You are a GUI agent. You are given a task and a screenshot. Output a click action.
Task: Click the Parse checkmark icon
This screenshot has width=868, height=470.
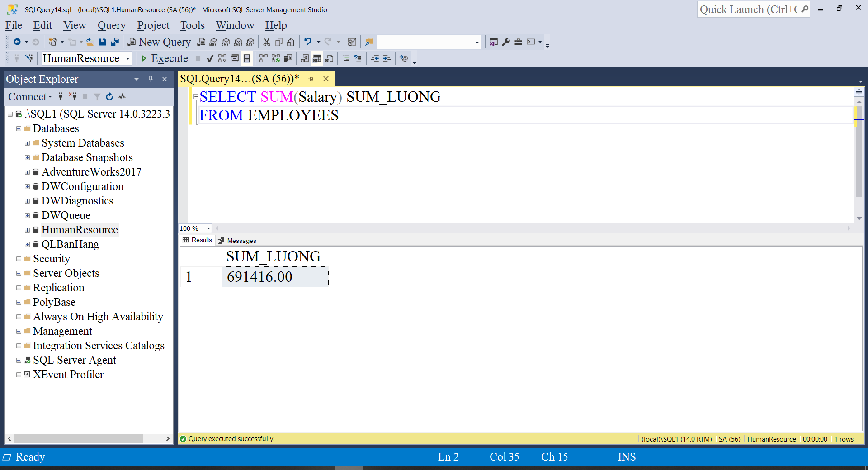(x=210, y=58)
